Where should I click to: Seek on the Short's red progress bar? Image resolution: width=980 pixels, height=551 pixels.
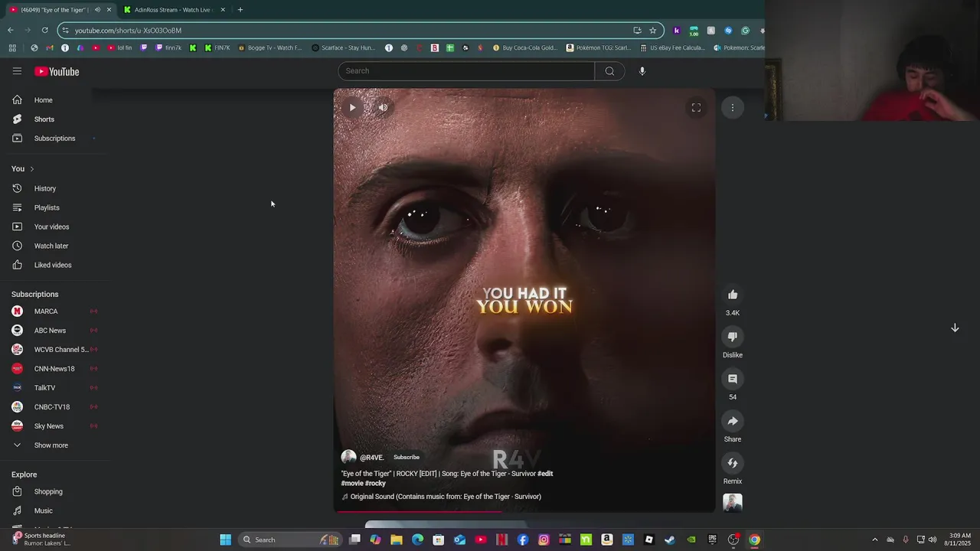point(524,512)
